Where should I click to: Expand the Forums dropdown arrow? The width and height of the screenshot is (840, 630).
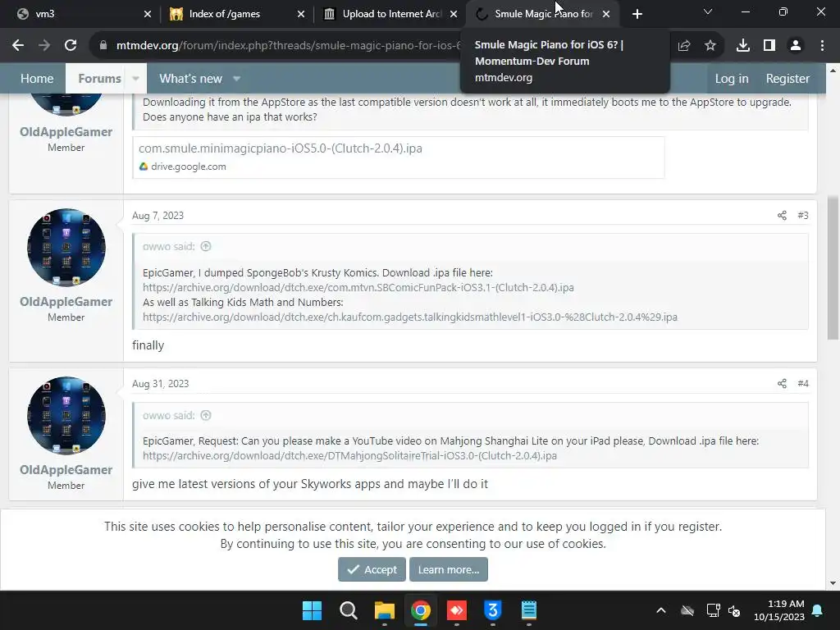tap(135, 79)
